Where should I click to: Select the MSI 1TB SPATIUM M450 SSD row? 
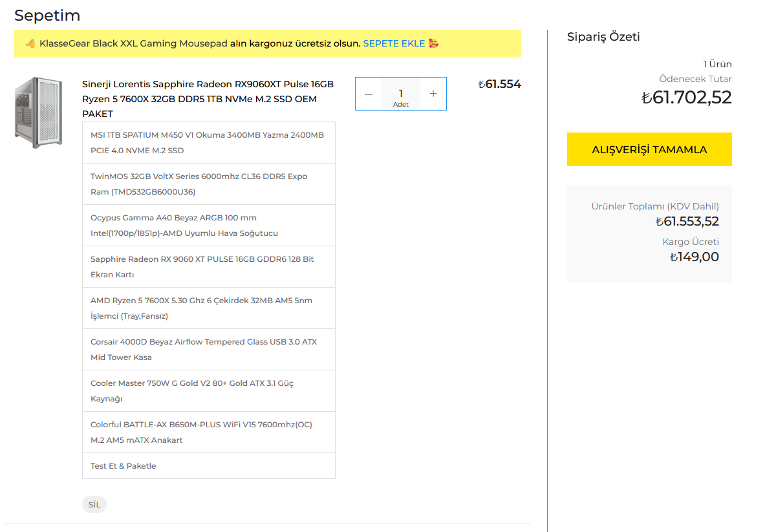click(209, 143)
